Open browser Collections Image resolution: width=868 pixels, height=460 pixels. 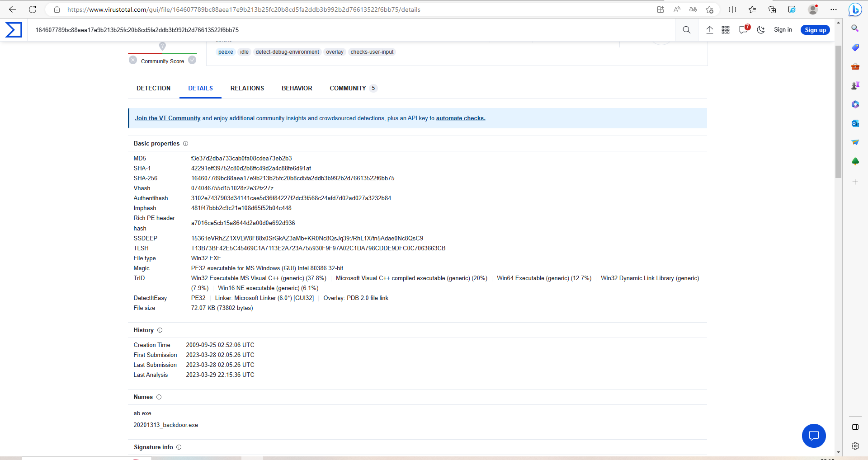point(772,9)
